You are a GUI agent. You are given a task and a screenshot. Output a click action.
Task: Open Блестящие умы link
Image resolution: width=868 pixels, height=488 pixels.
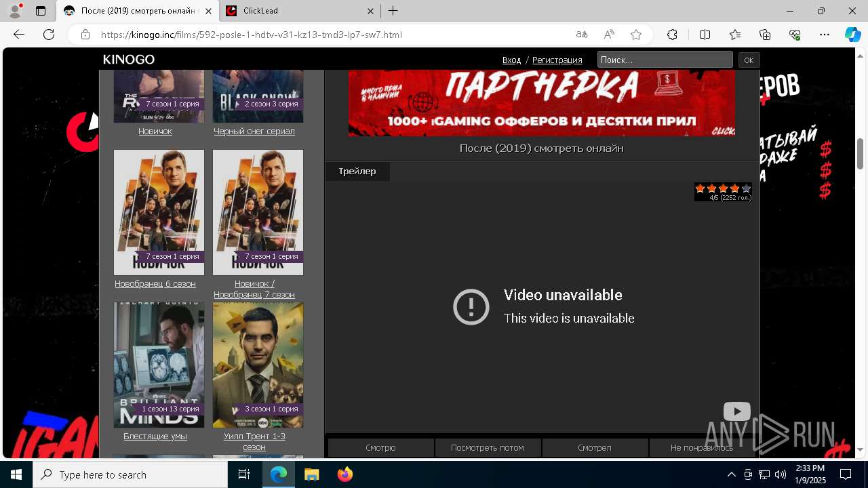click(155, 436)
